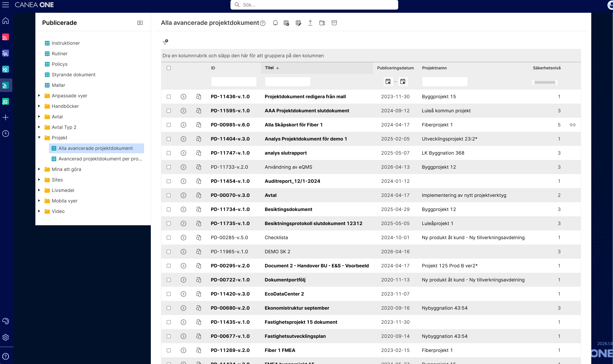Collapse the Projekt folder
Screen dimensions: 613x364
[x=39, y=138]
